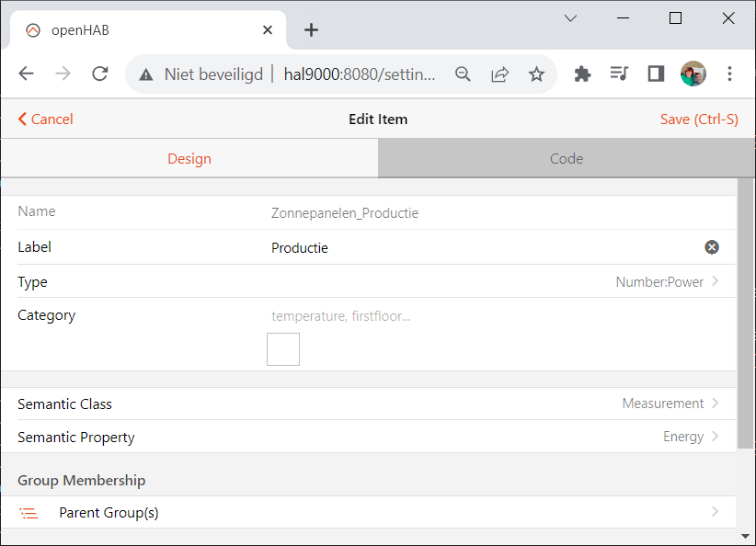Image resolution: width=756 pixels, height=546 pixels.
Task: Click Save (Ctrl-S) link
Action: tap(699, 119)
